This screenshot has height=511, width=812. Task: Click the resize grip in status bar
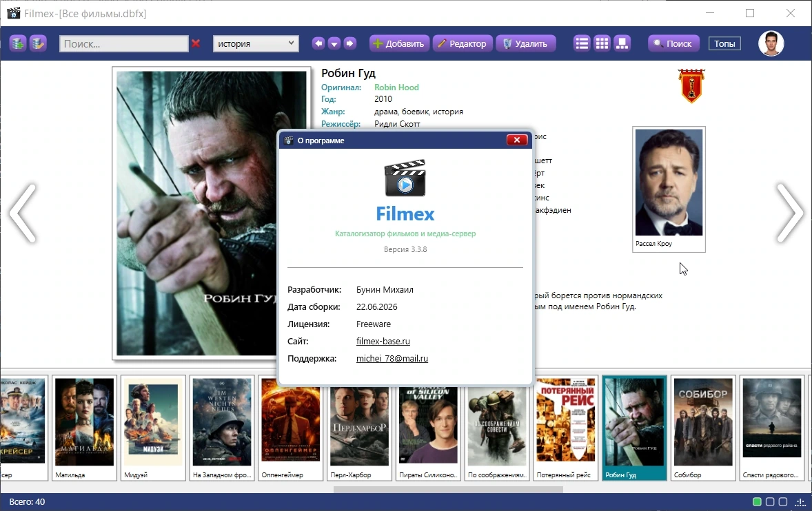point(801,502)
